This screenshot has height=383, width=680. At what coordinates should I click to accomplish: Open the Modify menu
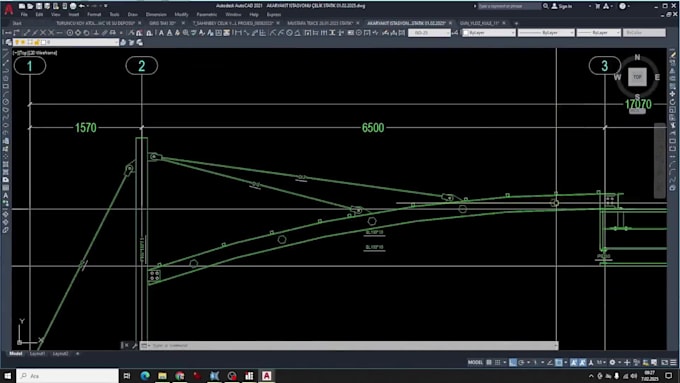[x=181, y=14]
